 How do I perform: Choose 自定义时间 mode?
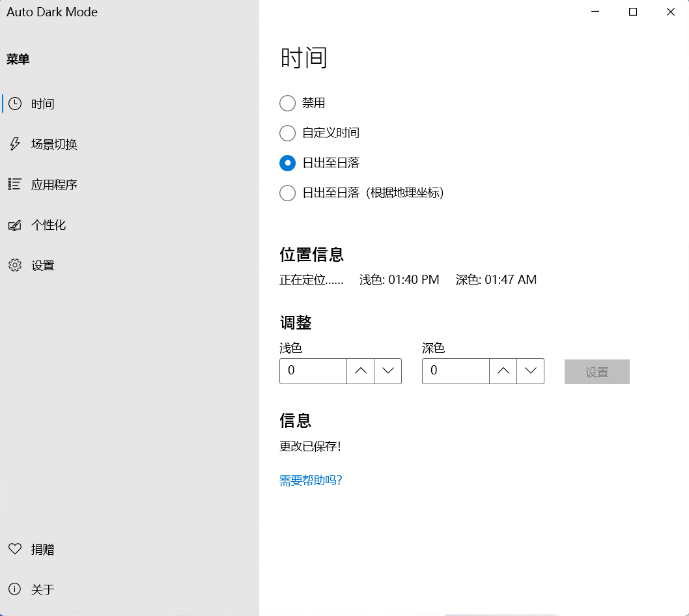coord(287,133)
